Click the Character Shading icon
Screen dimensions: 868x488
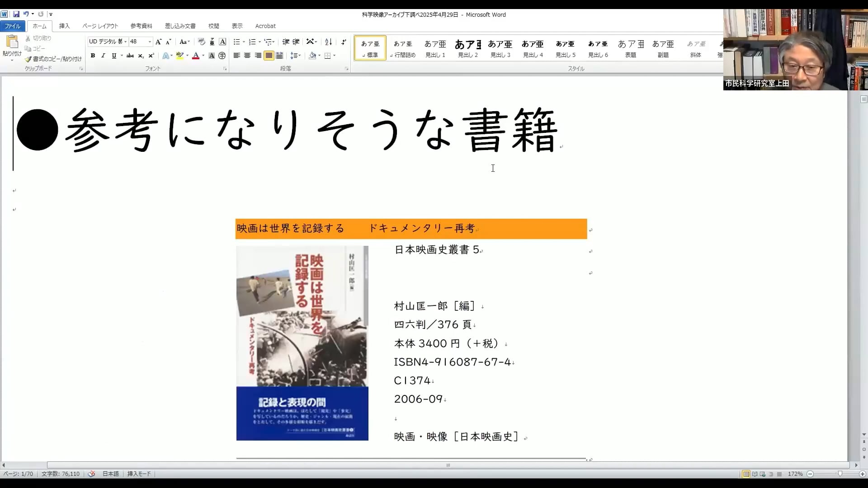212,56
